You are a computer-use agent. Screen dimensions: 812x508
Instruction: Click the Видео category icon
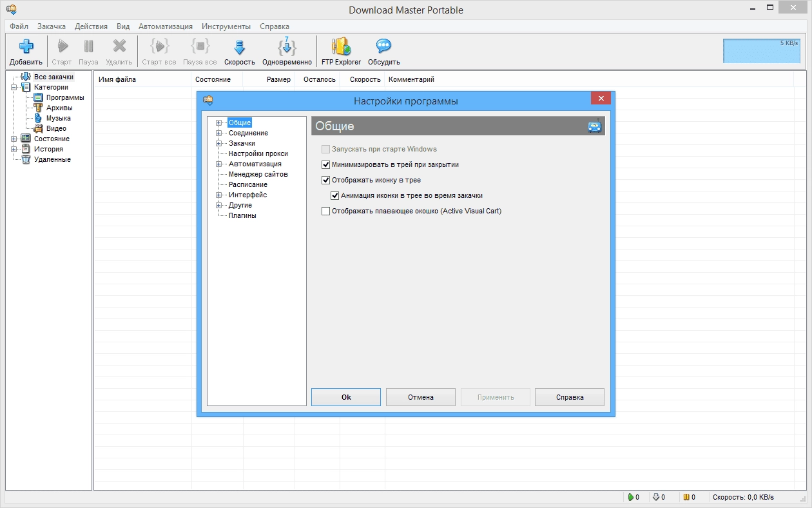pyautogui.click(x=38, y=128)
